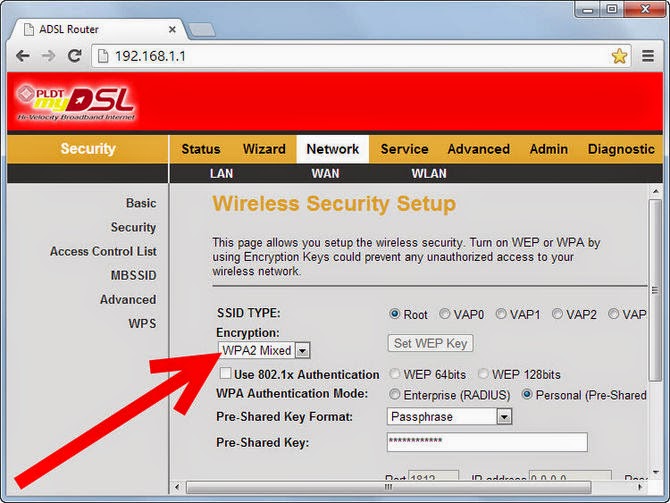The width and height of the screenshot is (670, 503).
Task: Click the vertical scrollbar thumb
Action: coord(655,291)
